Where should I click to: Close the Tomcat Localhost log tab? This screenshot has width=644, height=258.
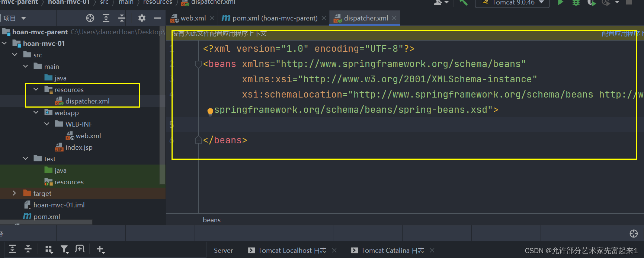click(x=334, y=251)
